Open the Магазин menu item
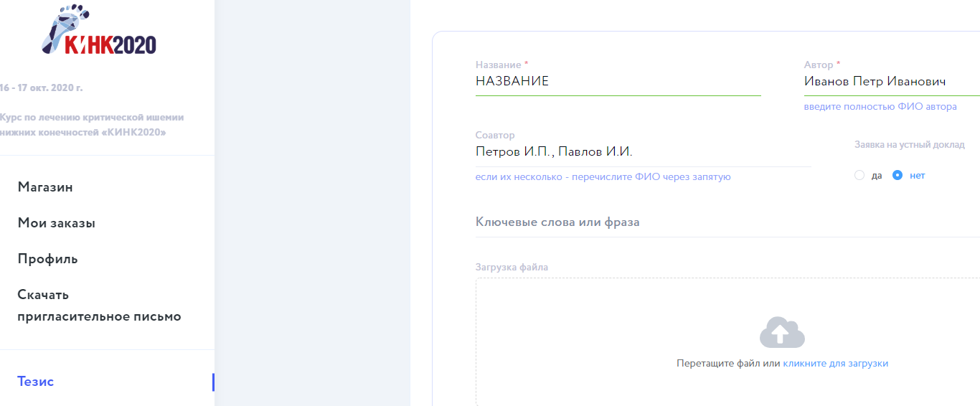This screenshot has width=980, height=406. [45, 187]
